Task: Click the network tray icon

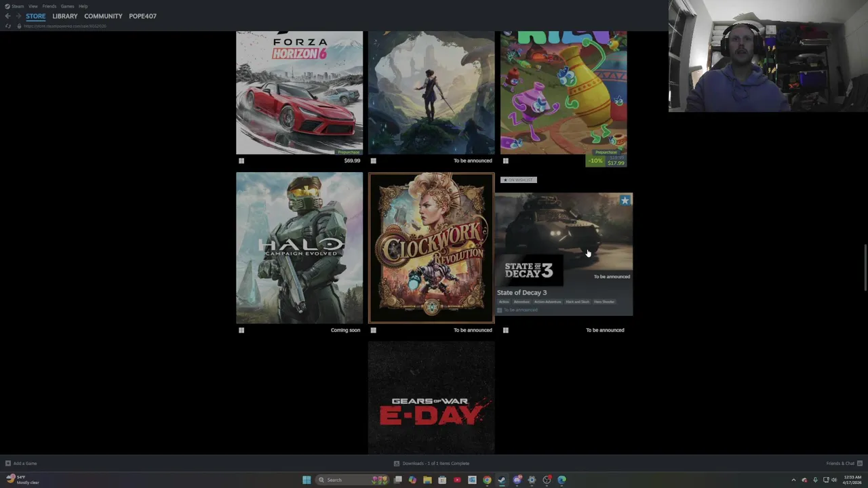Action: (826, 480)
